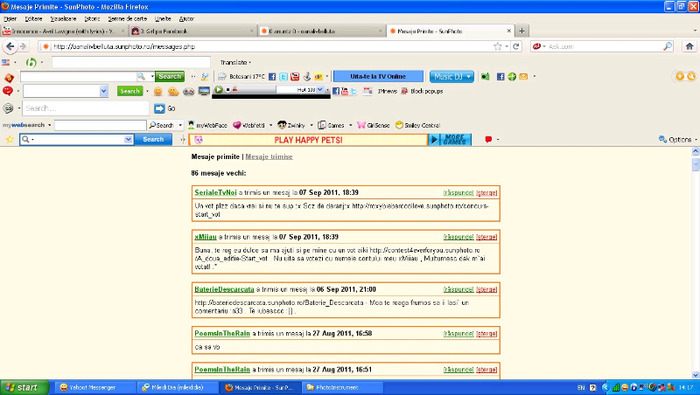The width and height of the screenshot is (700, 395).
Task: Open myWebFace toolbar item
Action: tap(208, 125)
